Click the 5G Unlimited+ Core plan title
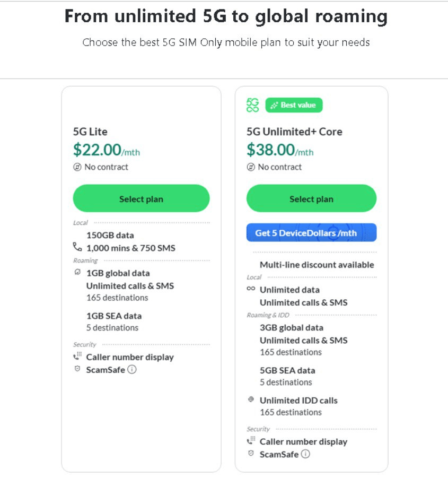The height and width of the screenshot is (478, 448). pyautogui.click(x=294, y=132)
